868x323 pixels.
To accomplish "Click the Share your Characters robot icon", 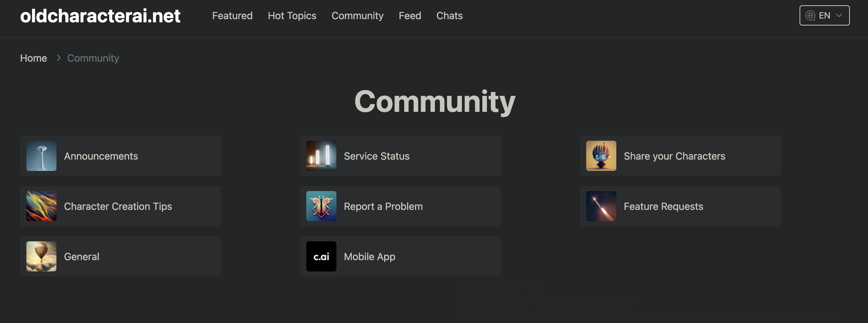I will pos(601,156).
